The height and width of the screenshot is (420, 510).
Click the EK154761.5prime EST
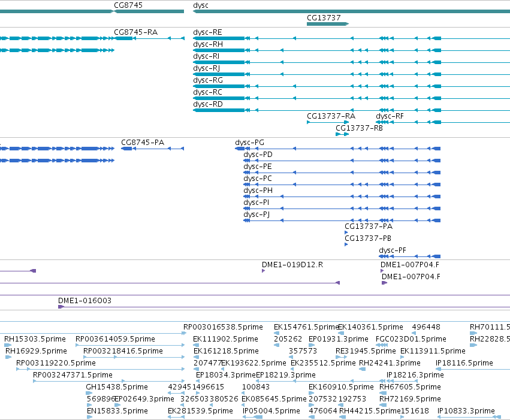click(306, 327)
